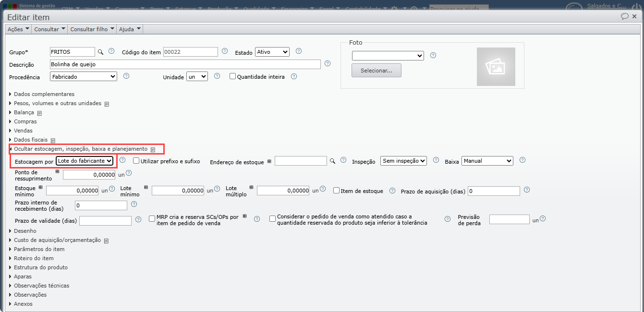Click help icon next to Baixa dropdown
This screenshot has height=312, width=644.
click(522, 160)
